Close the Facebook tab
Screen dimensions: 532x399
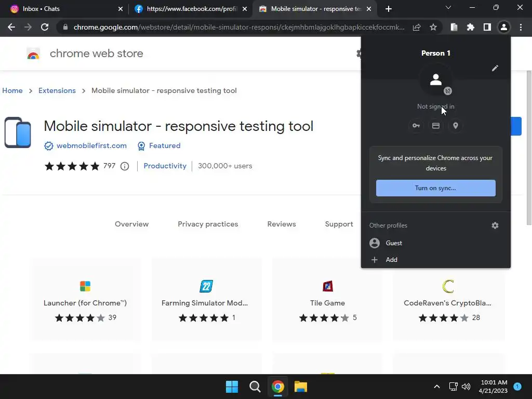[245, 9]
